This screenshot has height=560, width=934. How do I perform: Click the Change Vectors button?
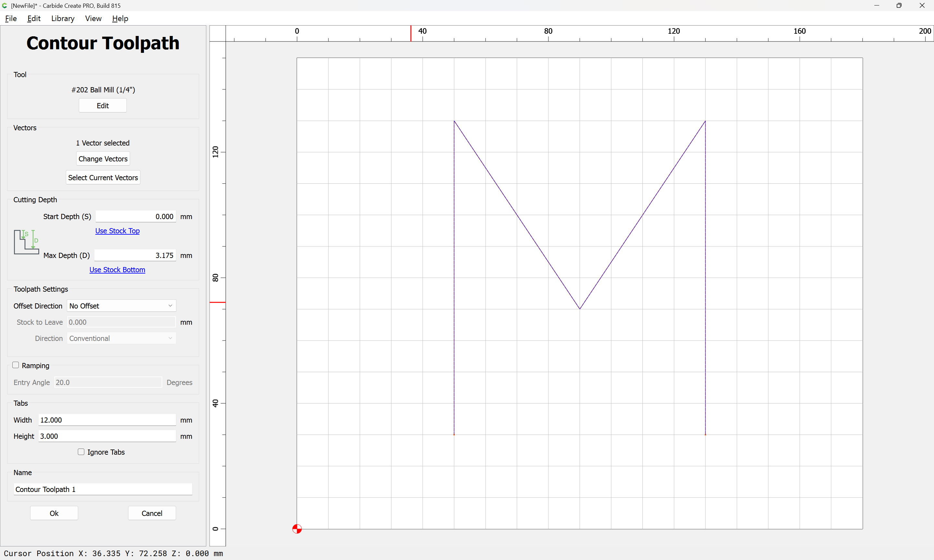[x=103, y=159]
